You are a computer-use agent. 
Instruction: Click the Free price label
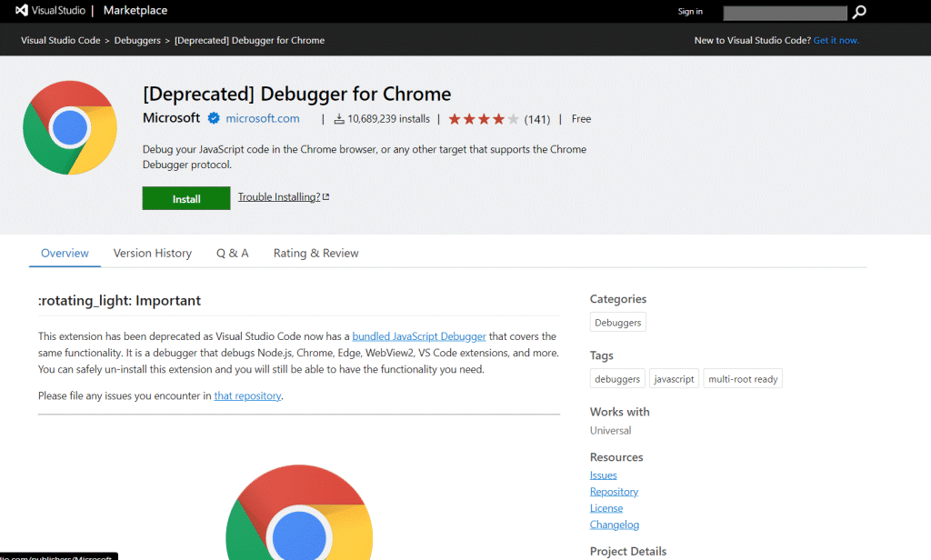pyautogui.click(x=581, y=119)
